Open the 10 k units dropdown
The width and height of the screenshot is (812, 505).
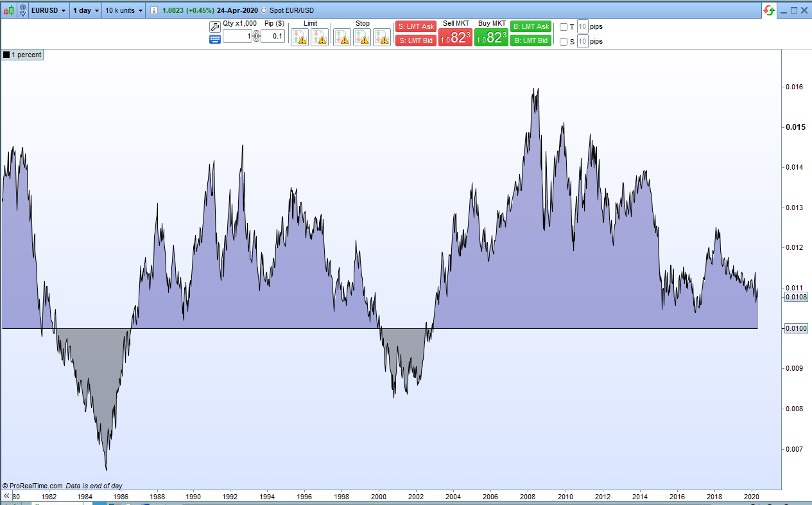124,11
